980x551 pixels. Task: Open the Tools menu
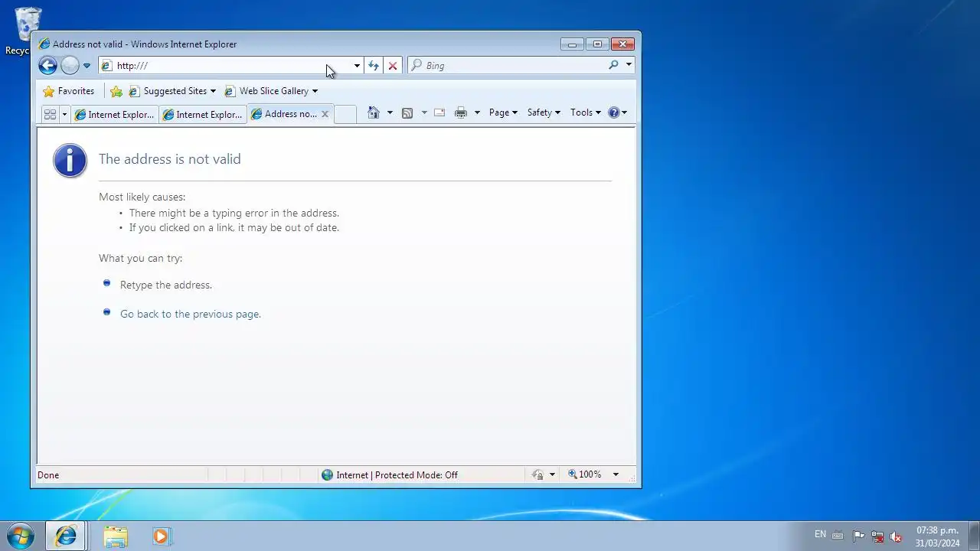click(x=586, y=112)
